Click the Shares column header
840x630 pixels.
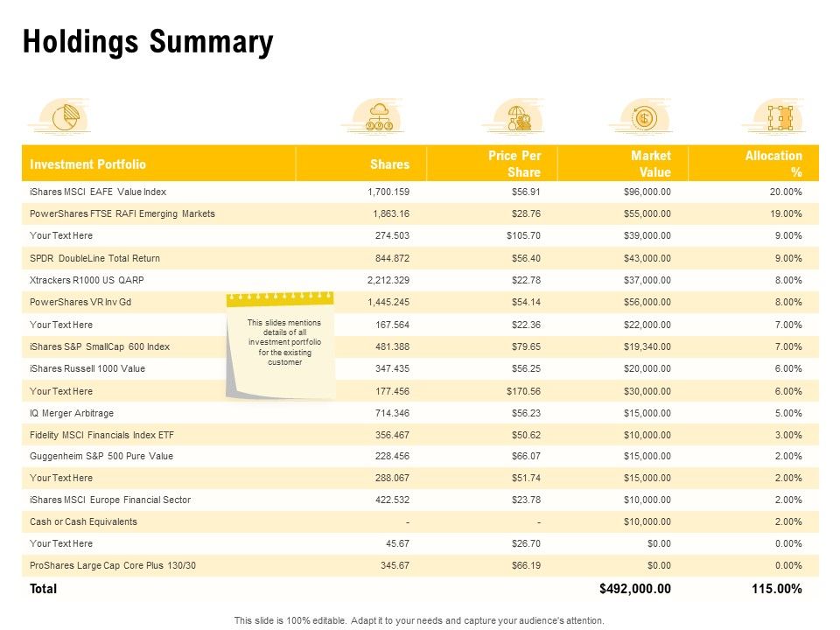(x=389, y=164)
